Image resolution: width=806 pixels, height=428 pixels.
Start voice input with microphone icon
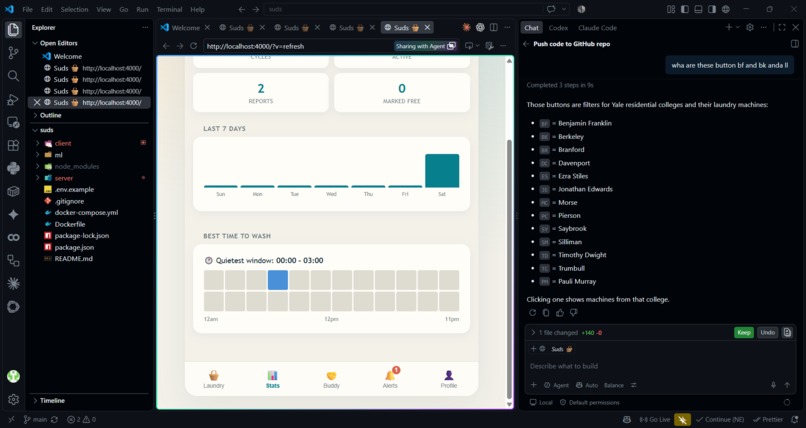773,385
